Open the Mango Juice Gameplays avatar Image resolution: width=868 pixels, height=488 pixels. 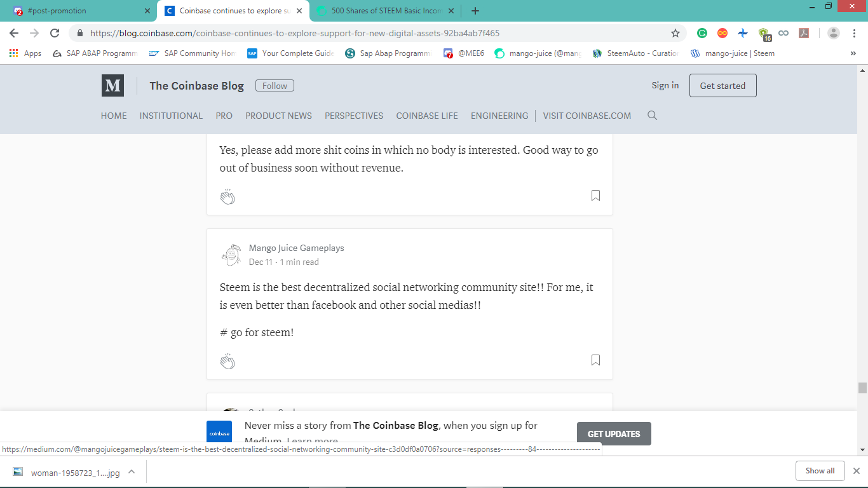pos(231,255)
